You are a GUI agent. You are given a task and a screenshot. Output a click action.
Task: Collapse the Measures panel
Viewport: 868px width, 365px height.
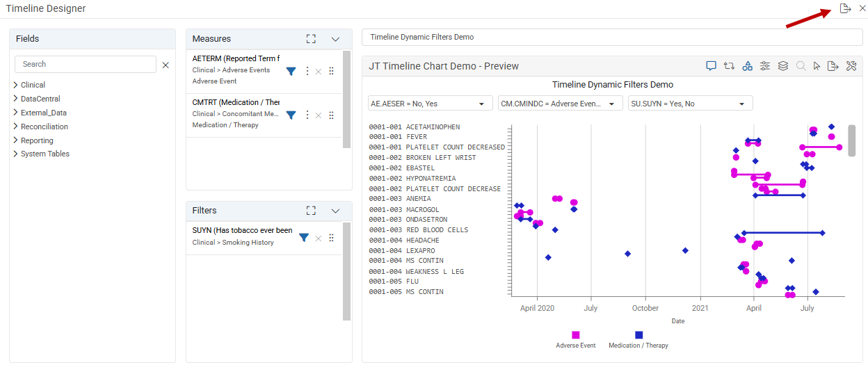click(335, 39)
